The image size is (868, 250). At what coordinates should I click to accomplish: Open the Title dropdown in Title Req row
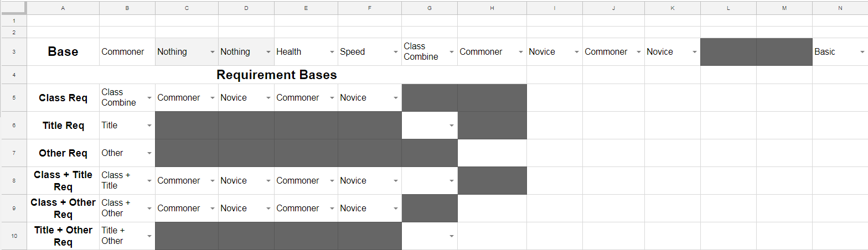[149, 126]
